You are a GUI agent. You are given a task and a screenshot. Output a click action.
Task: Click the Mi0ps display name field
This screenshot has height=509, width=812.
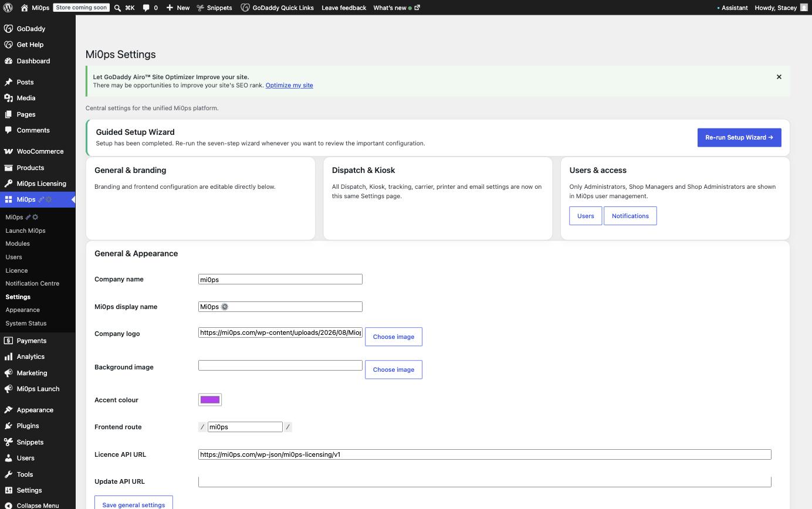point(280,307)
